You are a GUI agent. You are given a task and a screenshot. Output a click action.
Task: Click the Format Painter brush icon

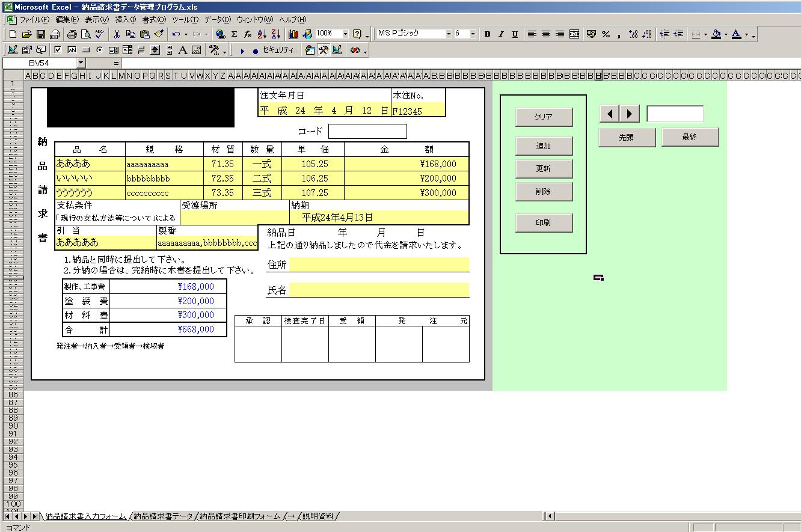(x=159, y=34)
